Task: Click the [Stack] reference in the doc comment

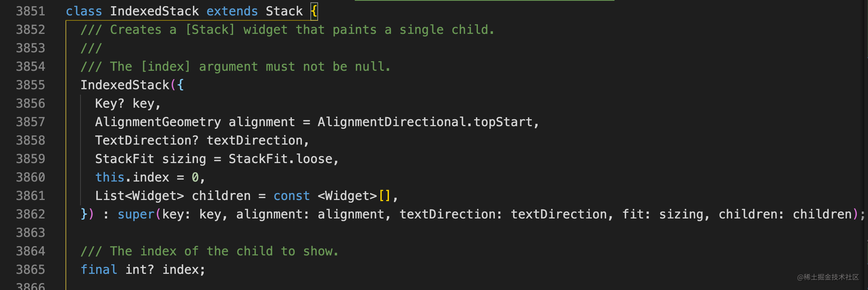Action: click(x=210, y=30)
